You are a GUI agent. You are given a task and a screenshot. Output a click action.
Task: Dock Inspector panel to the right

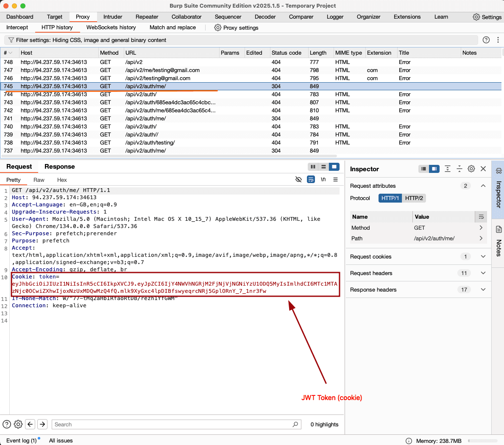[434, 169]
